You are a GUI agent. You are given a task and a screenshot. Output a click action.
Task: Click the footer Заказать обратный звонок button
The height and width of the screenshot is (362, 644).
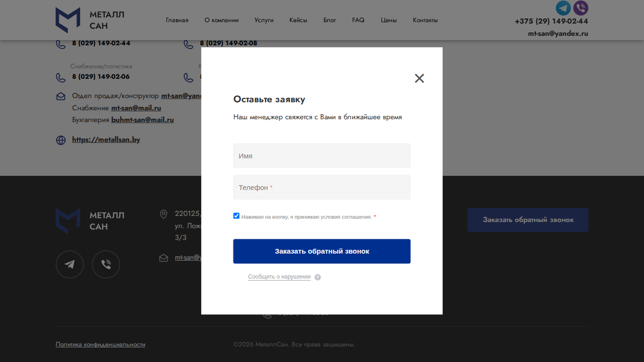pos(528,220)
